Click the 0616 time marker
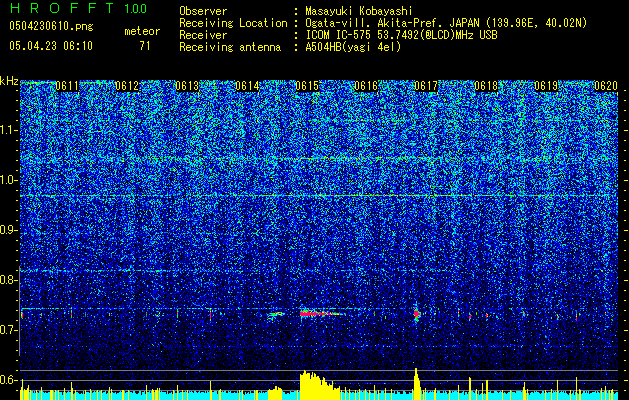Image resolution: width=629 pixels, height=400 pixels. click(366, 86)
